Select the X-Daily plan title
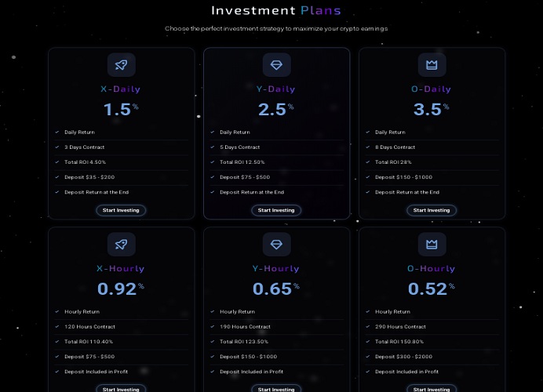 pyautogui.click(x=121, y=89)
